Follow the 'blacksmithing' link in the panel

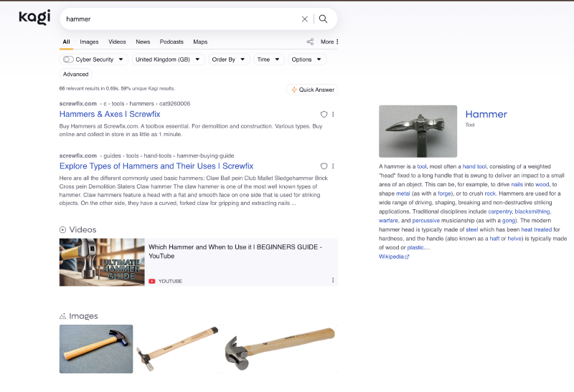point(532,211)
